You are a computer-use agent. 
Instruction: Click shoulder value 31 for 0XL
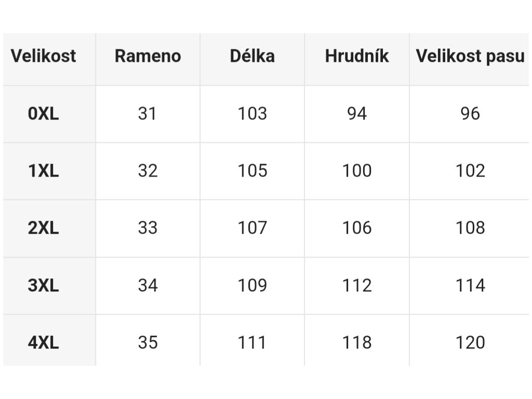coord(148,113)
